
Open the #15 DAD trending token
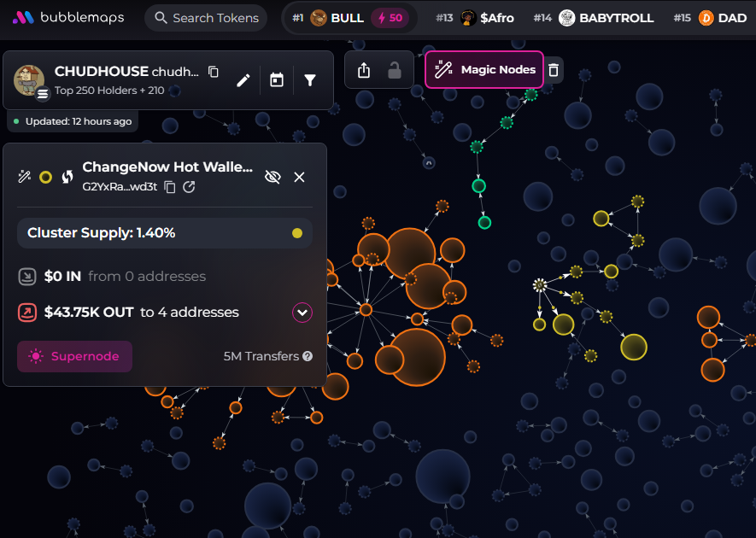710,18
